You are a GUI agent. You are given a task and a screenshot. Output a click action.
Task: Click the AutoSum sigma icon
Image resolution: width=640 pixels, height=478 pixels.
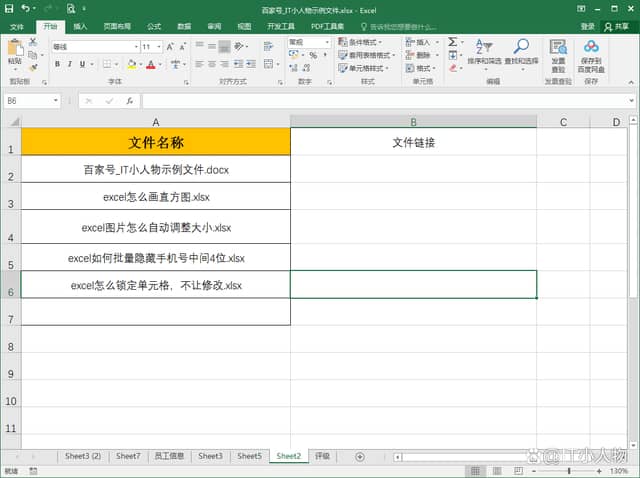452,42
